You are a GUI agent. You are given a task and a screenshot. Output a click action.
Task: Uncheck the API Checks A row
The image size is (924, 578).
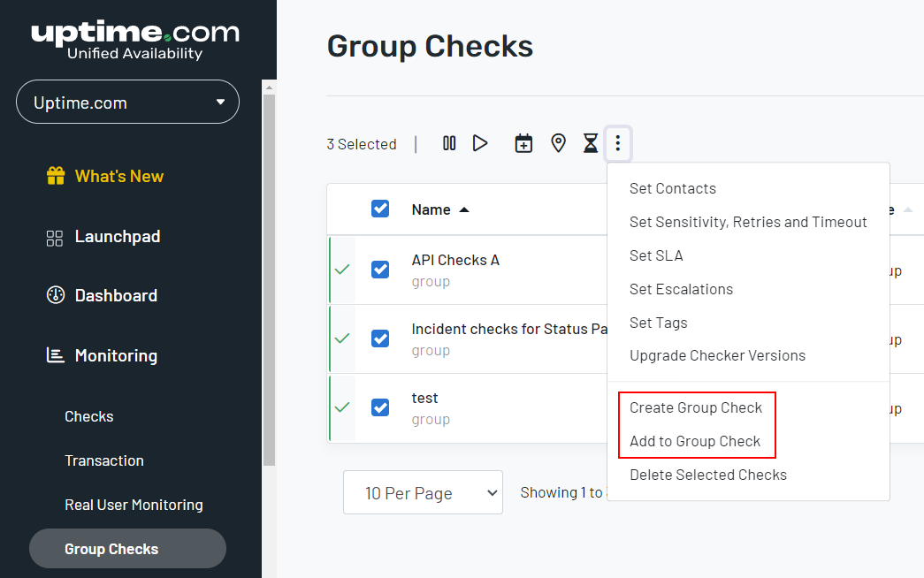point(380,269)
